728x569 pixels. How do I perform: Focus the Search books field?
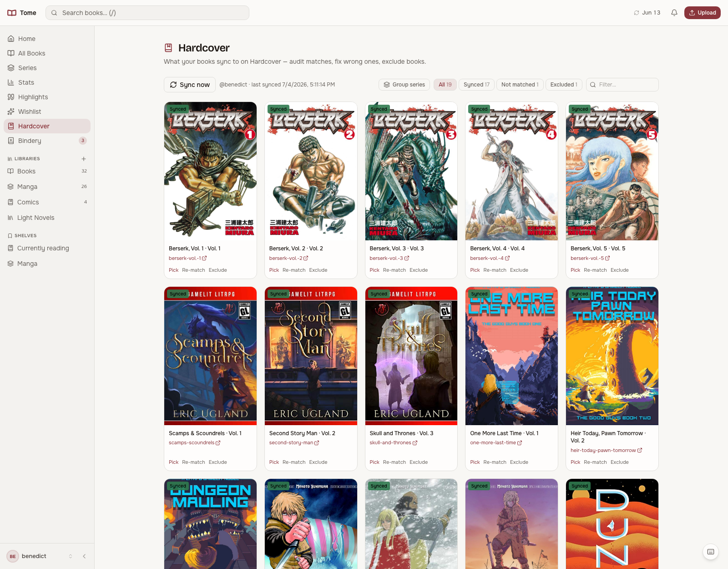(147, 13)
